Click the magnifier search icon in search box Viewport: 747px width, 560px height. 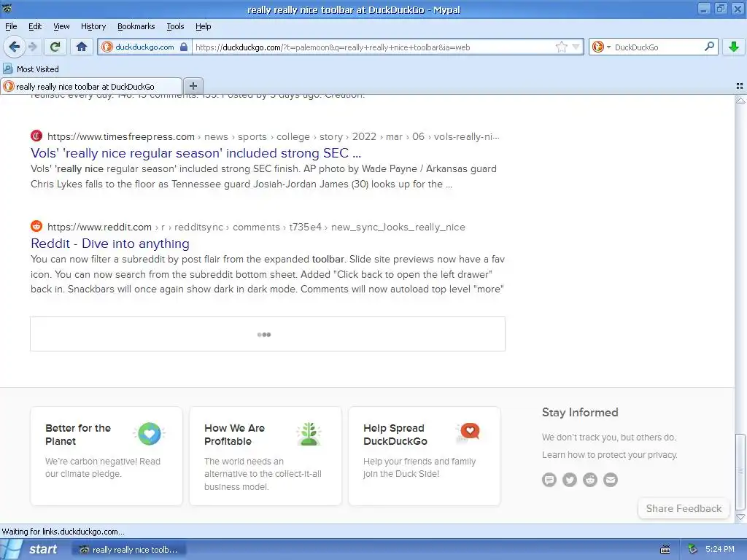coord(709,46)
